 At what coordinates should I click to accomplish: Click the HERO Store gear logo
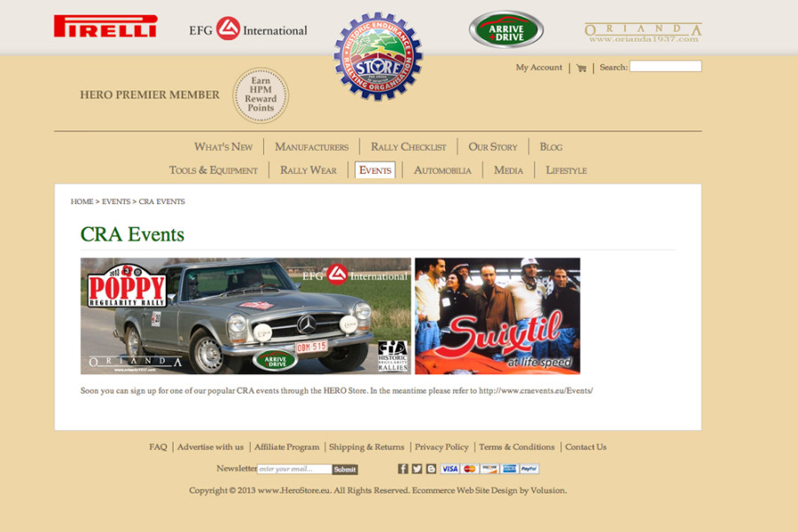point(378,56)
